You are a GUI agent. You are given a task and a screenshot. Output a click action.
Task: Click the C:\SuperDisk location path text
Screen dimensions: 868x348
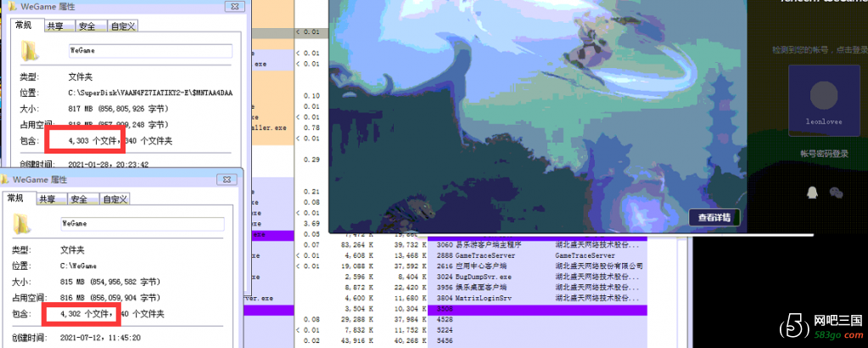[150, 93]
